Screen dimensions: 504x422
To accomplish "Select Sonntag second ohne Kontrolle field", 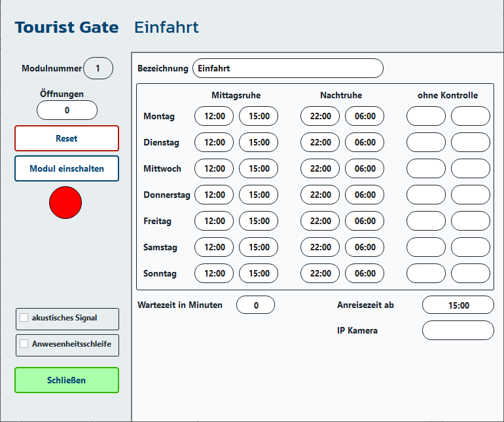I will 471,273.
